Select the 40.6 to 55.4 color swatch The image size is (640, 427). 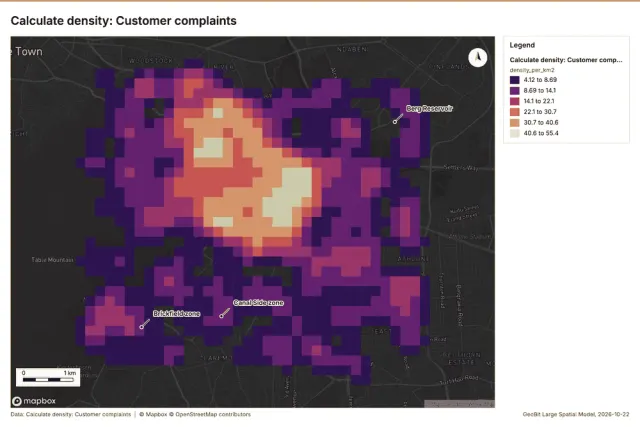pos(515,133)
